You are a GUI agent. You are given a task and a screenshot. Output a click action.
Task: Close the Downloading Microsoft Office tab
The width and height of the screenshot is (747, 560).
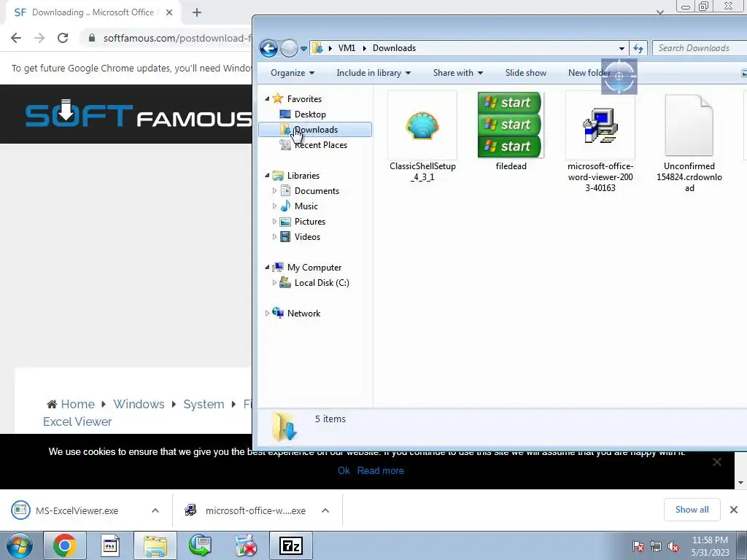169,13
